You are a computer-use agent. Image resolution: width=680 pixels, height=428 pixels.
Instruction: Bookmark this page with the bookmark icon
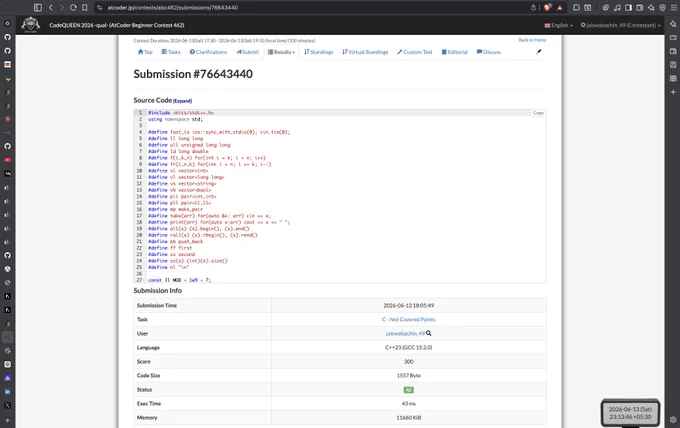[x=85, y=7]
